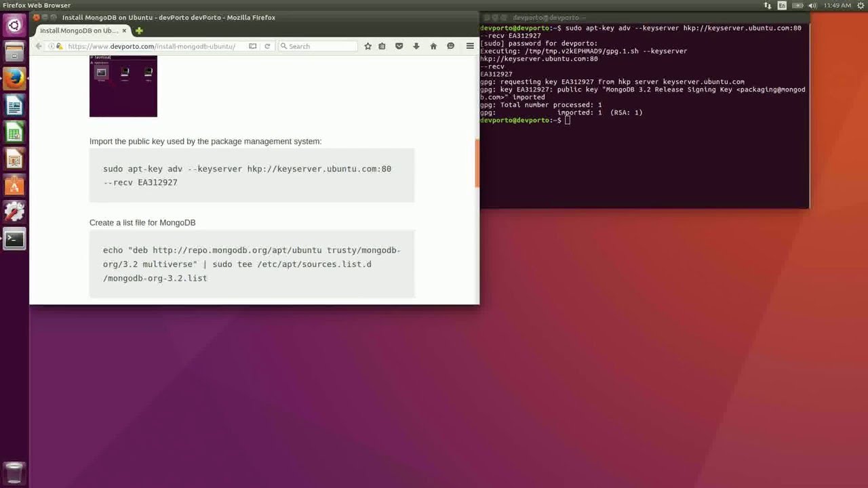
Task: Click the Firefox URL address field
Action: click(156, 46)
